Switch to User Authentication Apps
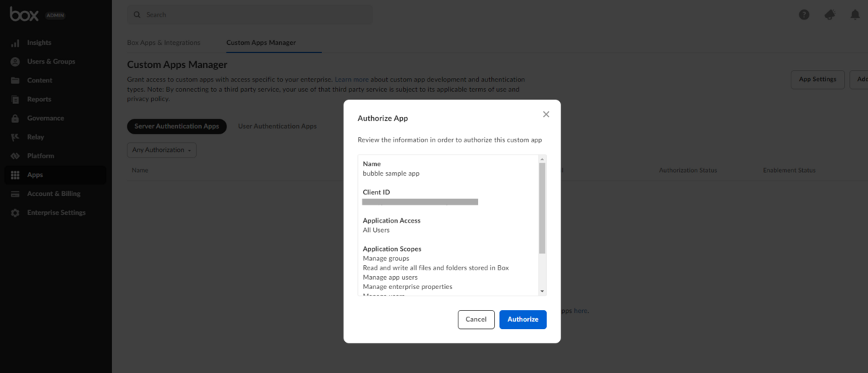Viewport: 868px width, 373px height. click(277, 126)
